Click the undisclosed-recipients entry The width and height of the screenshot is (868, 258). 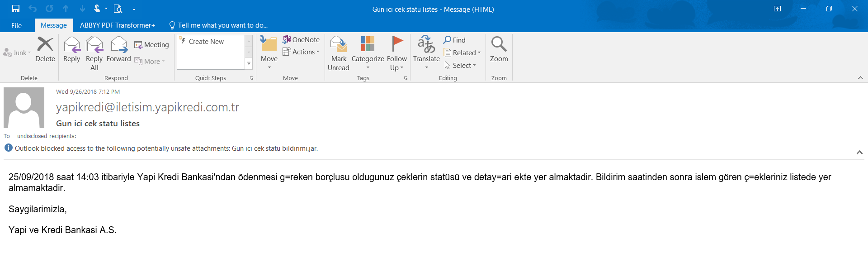pyautogui.click(x=47, y=136)
